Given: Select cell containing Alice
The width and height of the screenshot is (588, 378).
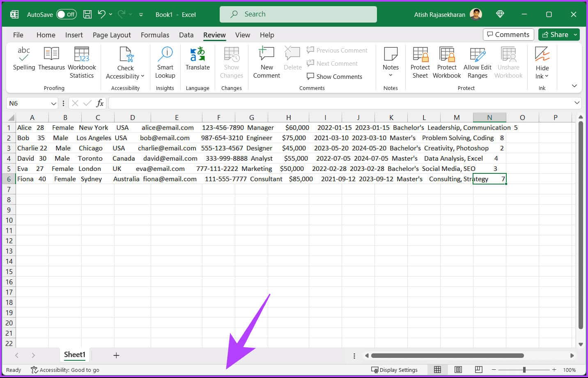Looking at the screenshot, I should tap(32, 127).
